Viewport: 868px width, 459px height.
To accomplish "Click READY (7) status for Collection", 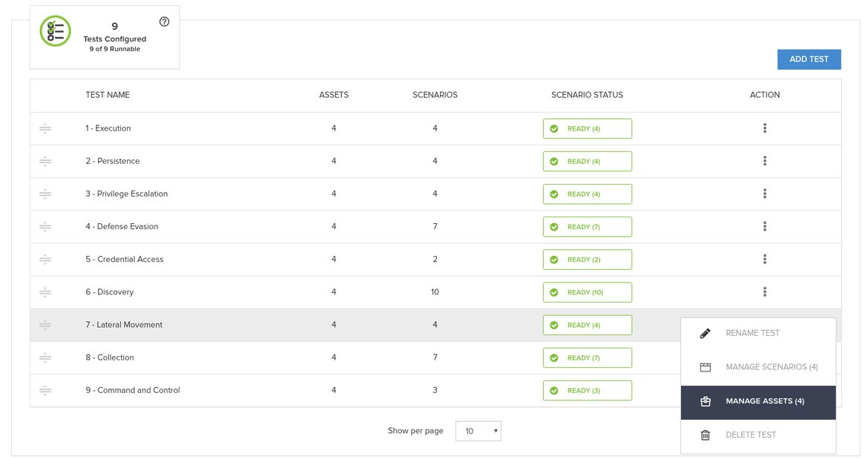I will click(x=588, y=358).
